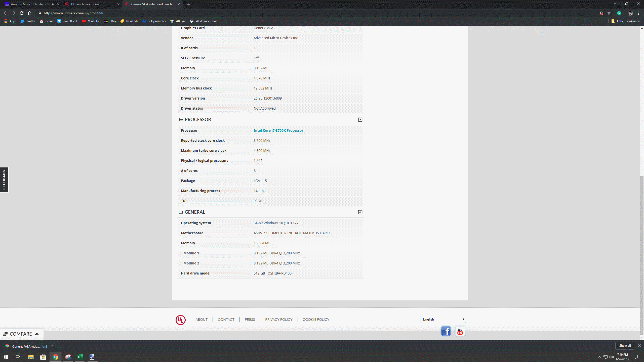The width and height of the screenshot is (644, 362).
Task: Switch to UL Benchmark Ticker tab
Action: tap(85, 4)
